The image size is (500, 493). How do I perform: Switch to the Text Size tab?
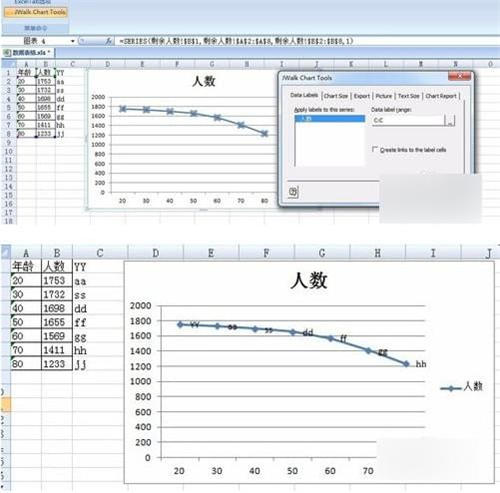[x=409, y=96]
